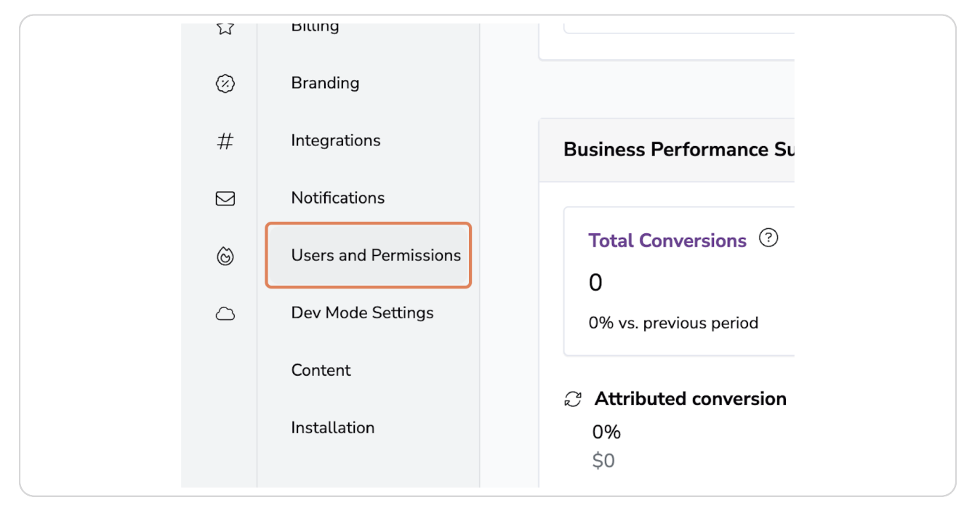
Task: Open the Billing settings menu item
Action: pos(315,28)
